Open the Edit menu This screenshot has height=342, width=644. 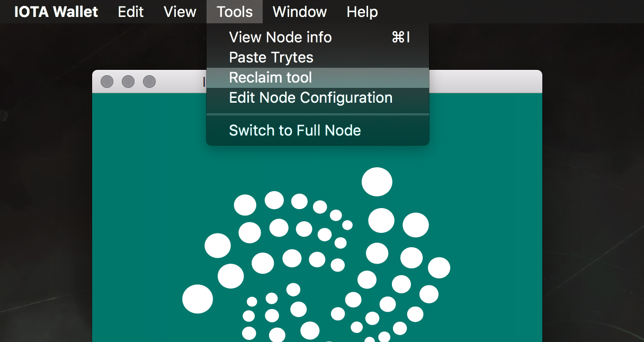point(131,12)
